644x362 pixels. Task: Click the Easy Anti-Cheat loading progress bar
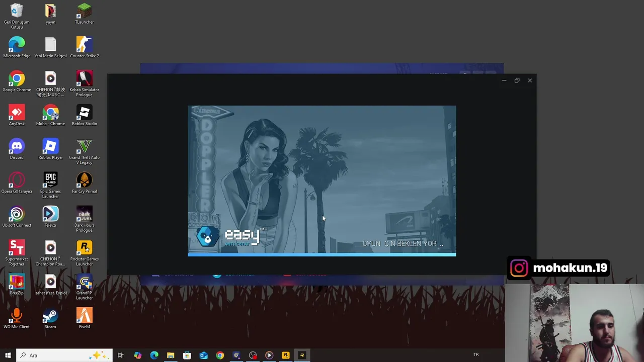pyautogui.click(x=322, y=255)
